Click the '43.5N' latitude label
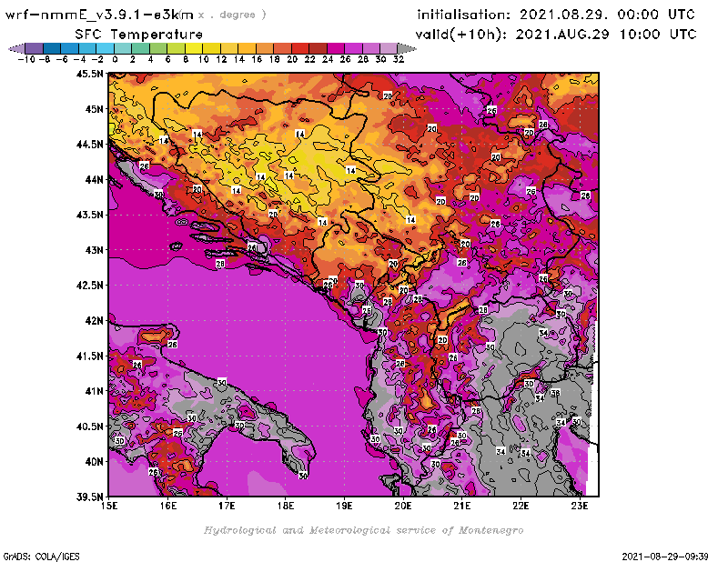This screenshot has width=728, height=562. coord(90,215)
